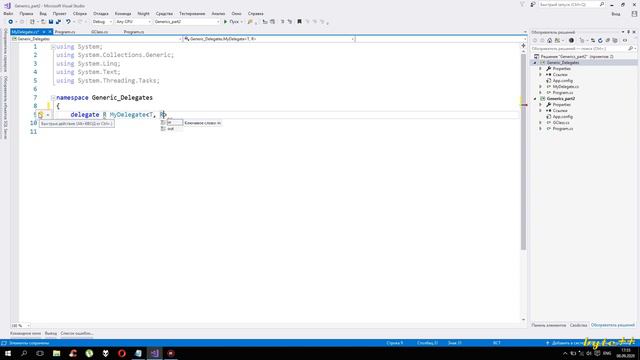
Task: Select MyDelegate.cs in Solution Explorer tree
Action: 565,87
